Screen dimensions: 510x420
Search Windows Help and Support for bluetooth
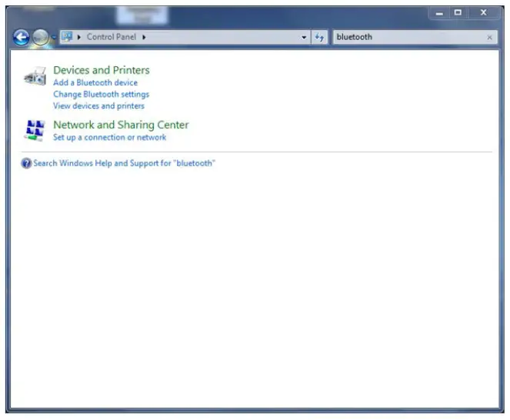(125, 163)
